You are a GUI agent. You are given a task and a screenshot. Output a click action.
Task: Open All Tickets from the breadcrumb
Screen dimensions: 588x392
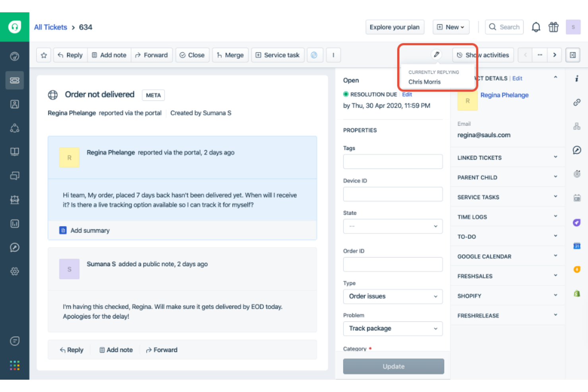50,27
